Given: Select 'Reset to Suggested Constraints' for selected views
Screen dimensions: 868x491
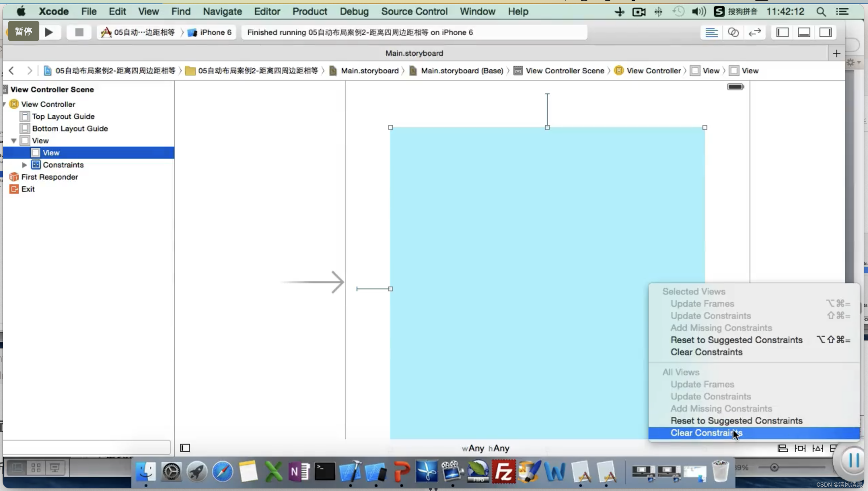Looking at the screenshot, I should pyautogui.click(x=736, y=340).
